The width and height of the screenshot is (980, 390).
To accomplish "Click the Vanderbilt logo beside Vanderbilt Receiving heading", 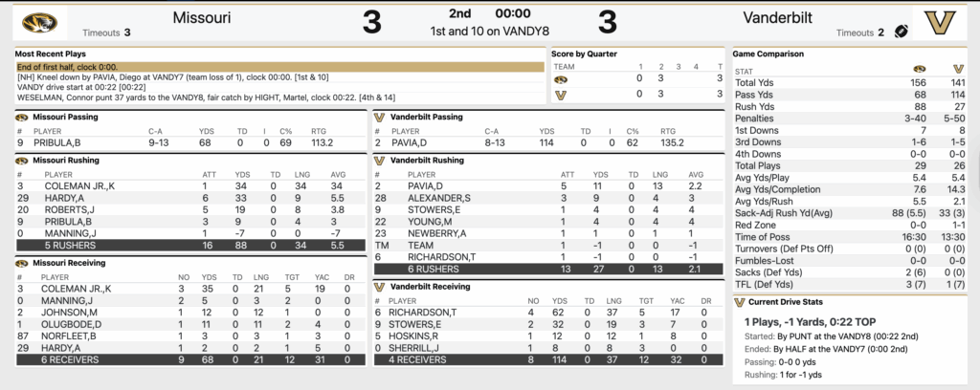I will coord(379,286).
